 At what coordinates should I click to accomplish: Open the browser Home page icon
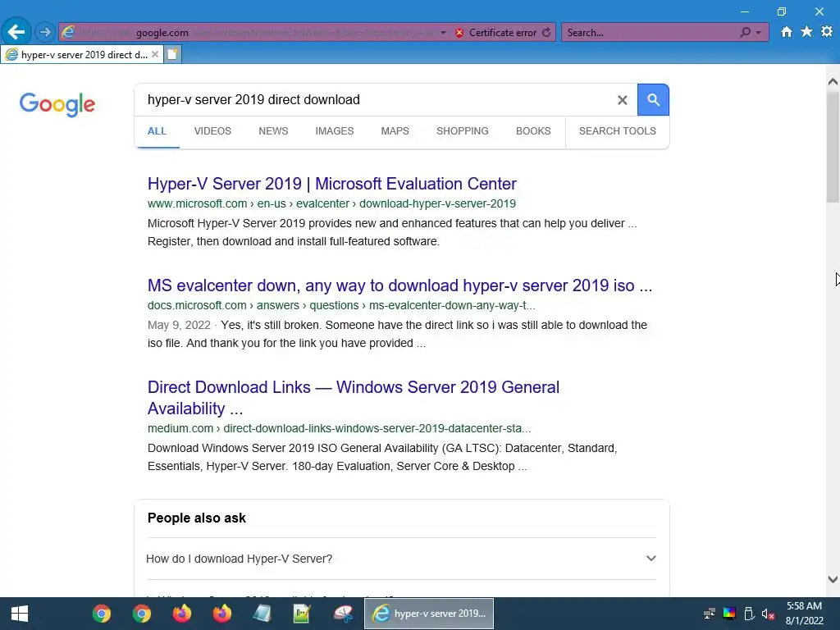click(x=786, y=32)
